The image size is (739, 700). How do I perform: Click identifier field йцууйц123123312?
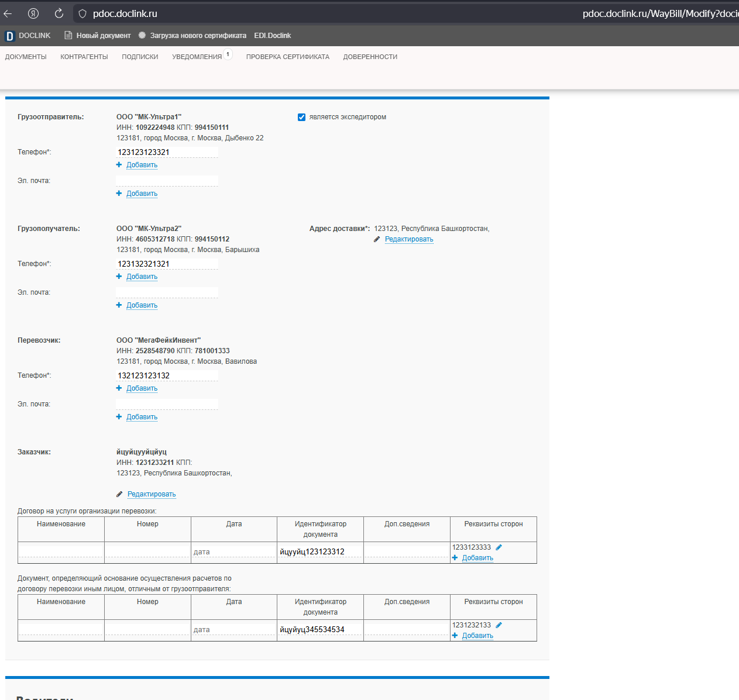click(x=321, y=551)
